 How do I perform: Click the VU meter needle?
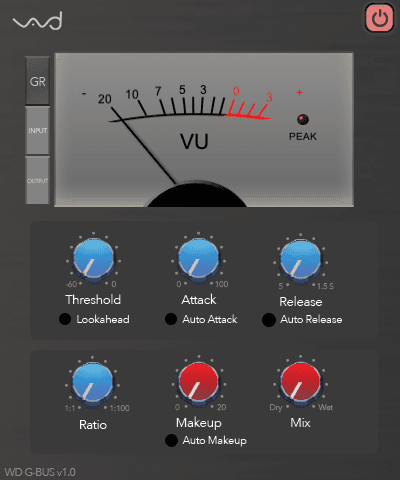143,145
